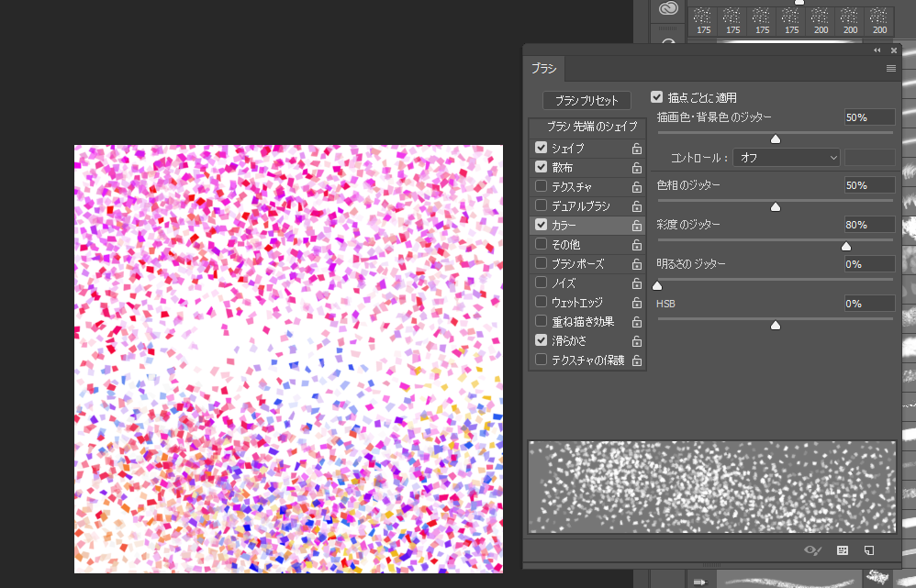Click the Creative Cloud icon
The height and width of the screenshot is (588, 916).
click(x=667, y=9)
